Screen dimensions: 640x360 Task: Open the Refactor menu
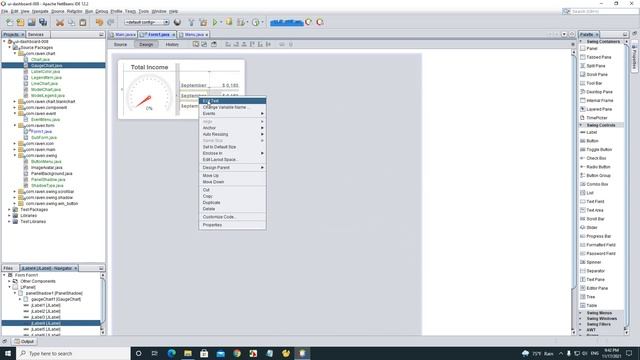tap(74, 11)
